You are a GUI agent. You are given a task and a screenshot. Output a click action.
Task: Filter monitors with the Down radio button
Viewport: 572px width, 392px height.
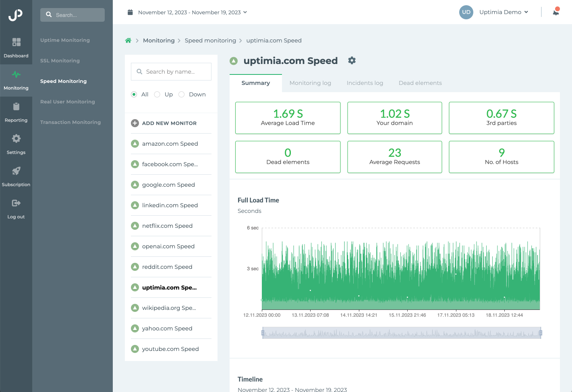(x=181, y=94)
